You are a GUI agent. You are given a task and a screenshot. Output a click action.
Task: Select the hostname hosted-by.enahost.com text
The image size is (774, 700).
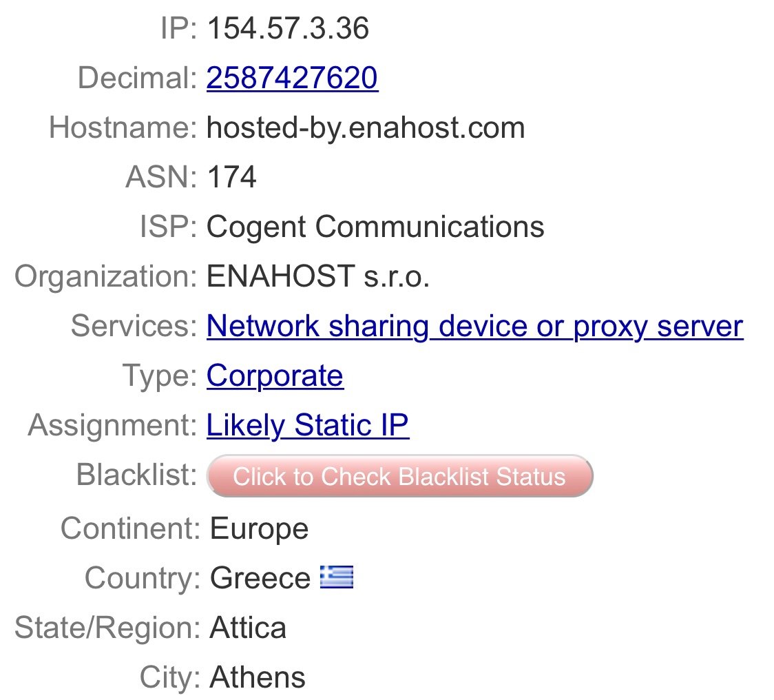pos(365,128)
